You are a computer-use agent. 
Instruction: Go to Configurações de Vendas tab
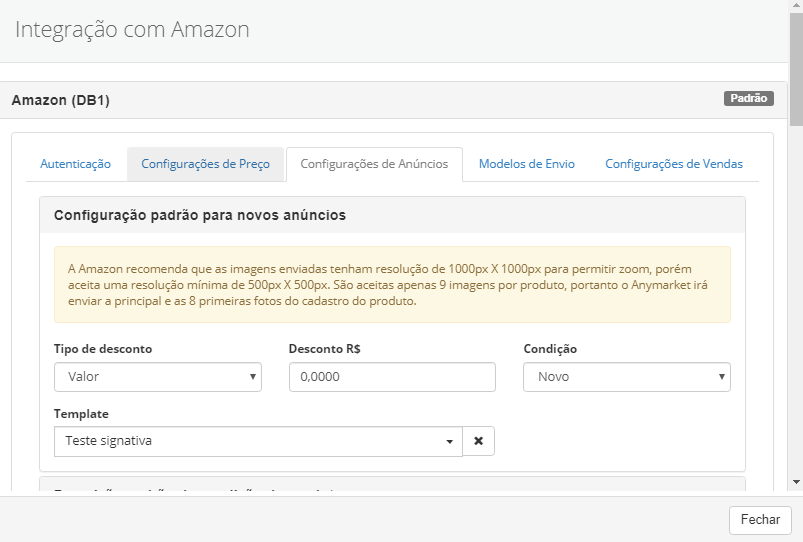(674, 164)
